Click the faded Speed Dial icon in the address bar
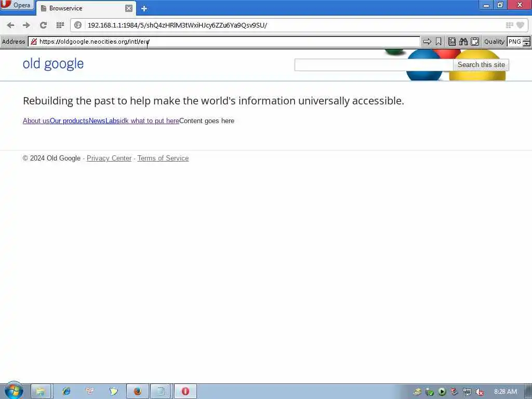This screenshot has width=532, height=399. (x=509, y=25)
